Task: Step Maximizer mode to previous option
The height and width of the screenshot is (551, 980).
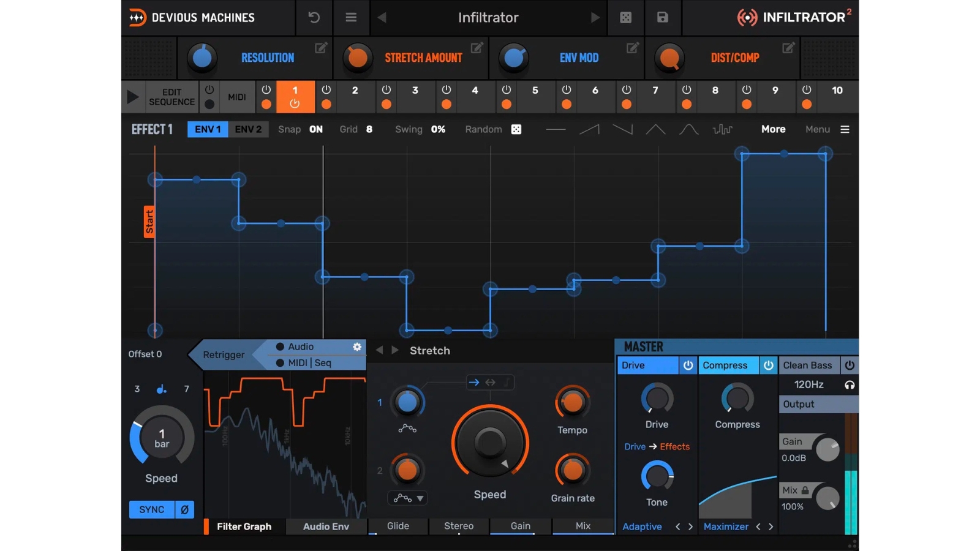Action: click(x=758, y=527)
